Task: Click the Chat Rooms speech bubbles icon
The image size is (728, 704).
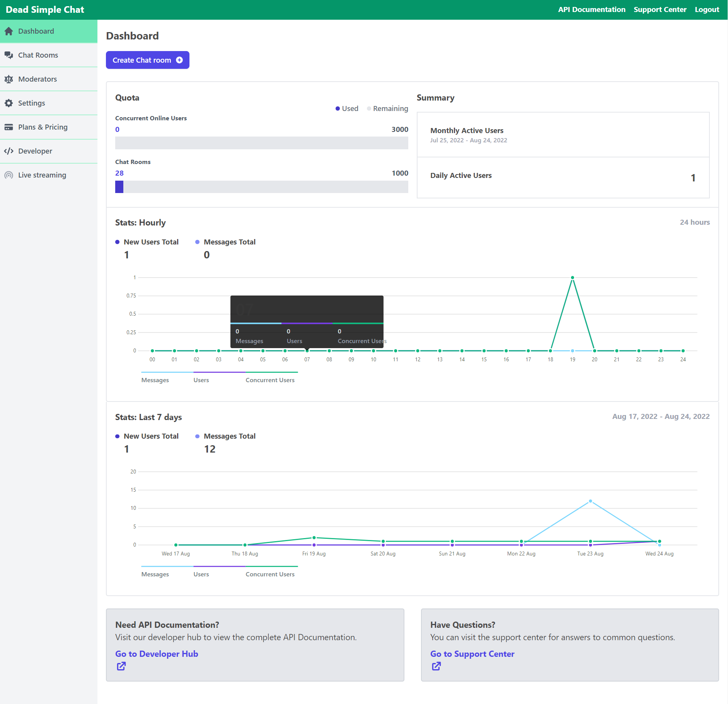Action: click(x=9, y=55)
